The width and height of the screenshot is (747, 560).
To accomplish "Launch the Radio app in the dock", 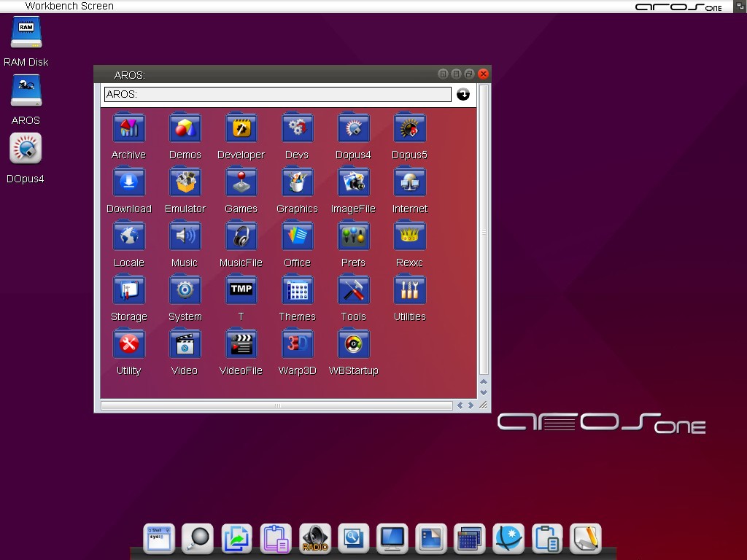I will coord(315,539).
